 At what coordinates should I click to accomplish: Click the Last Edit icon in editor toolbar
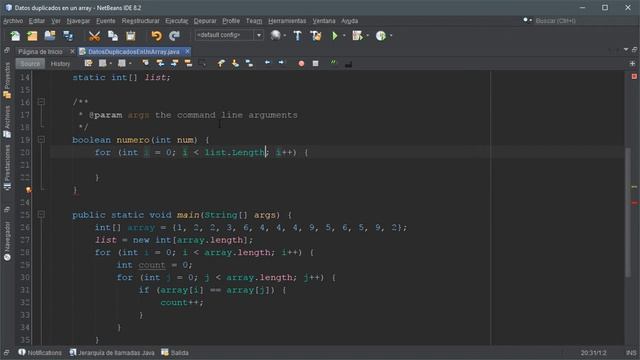tap(88, 63)
